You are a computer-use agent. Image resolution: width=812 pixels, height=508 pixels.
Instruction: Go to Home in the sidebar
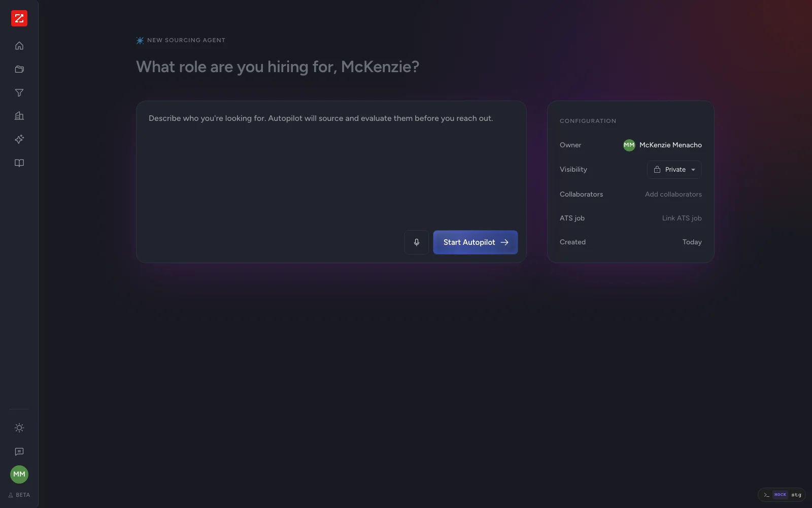19,46
